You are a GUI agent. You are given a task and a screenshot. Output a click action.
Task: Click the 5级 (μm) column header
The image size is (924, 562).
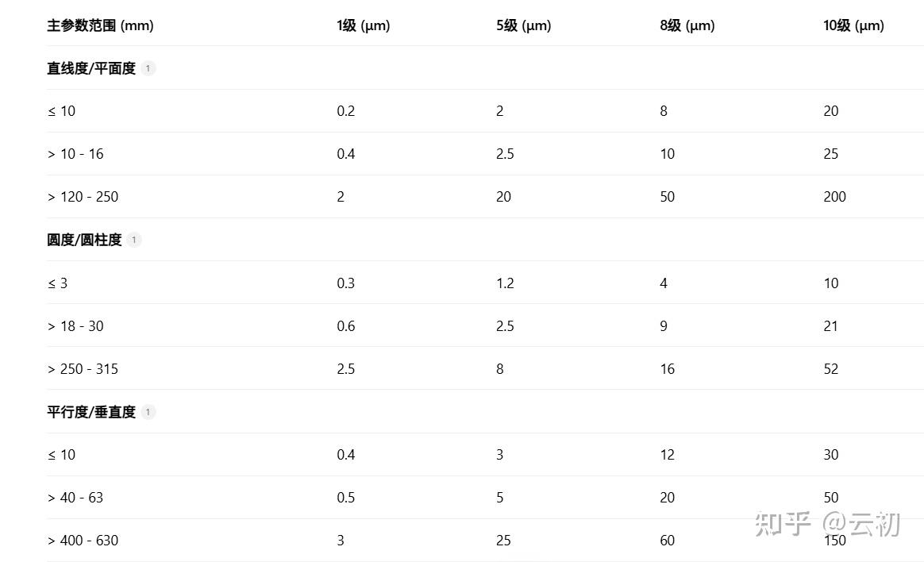(523, 25)
